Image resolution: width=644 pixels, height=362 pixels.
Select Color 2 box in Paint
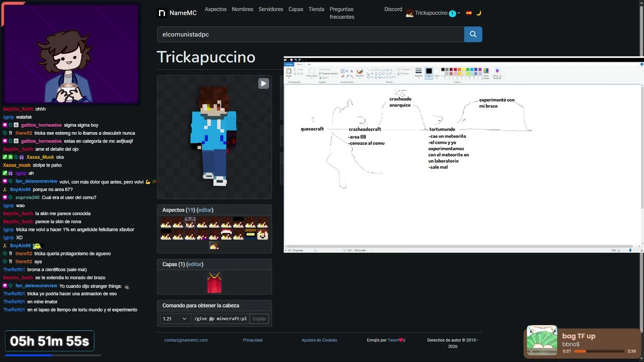point(437,73)
